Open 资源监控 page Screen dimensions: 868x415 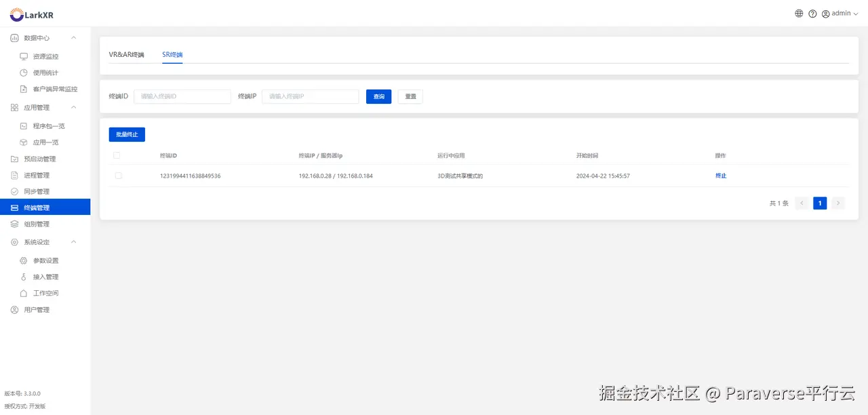(45, 56)
